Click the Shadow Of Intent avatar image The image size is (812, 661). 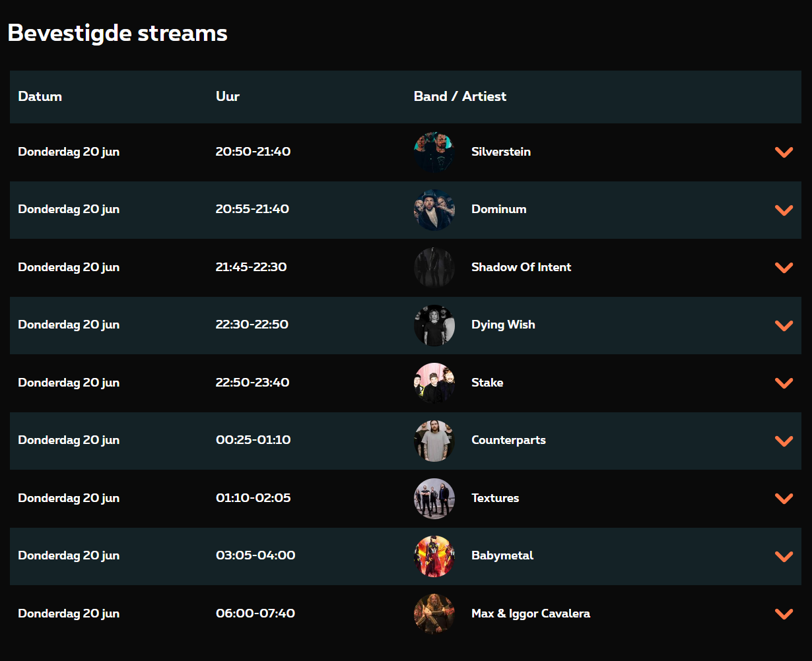[x=434, y=267]
